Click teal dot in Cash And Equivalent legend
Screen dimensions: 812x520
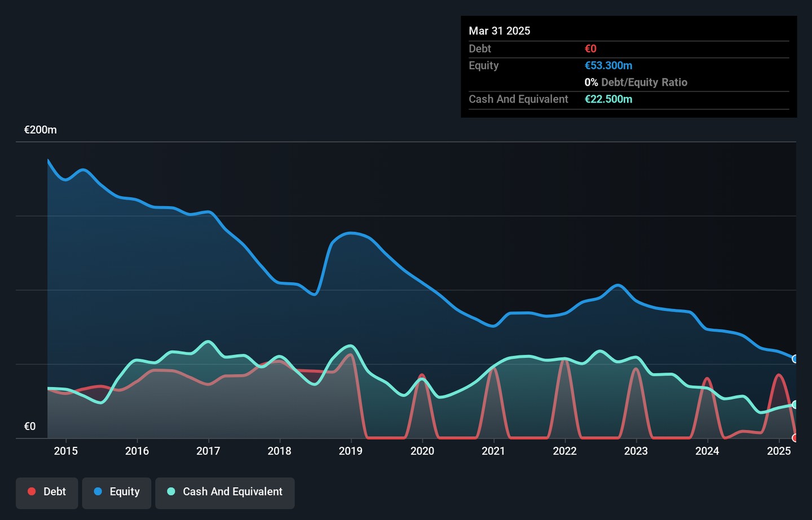pos(171,492)
